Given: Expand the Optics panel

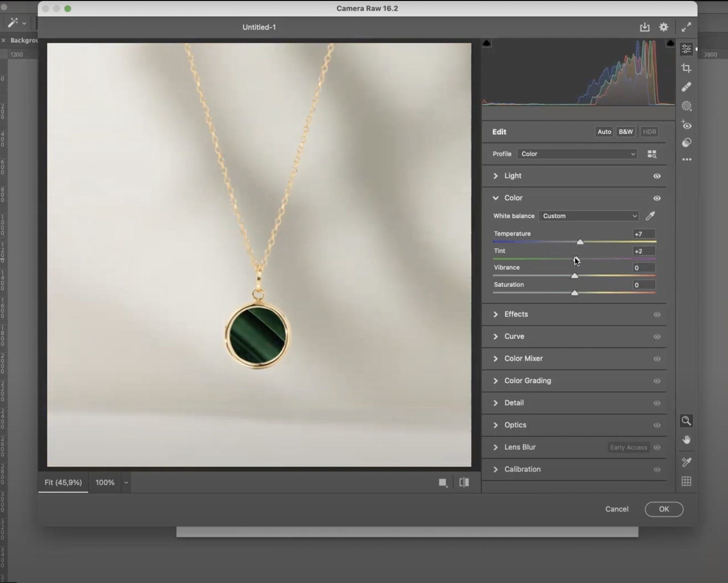Looking at the screenshot, I should point(495,425).
